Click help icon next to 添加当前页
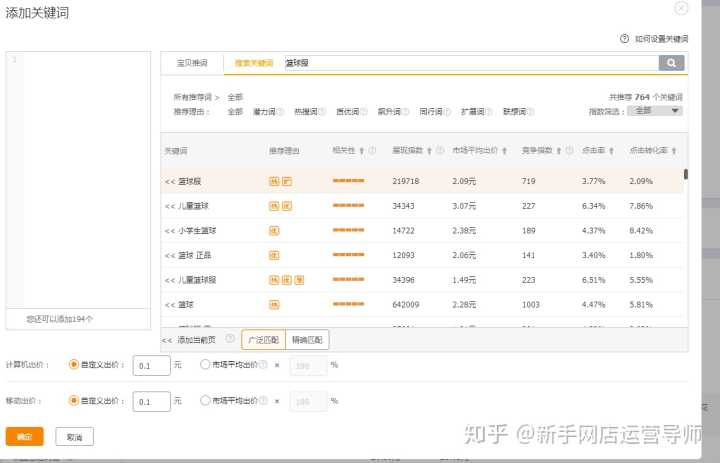 click(230, 339)
